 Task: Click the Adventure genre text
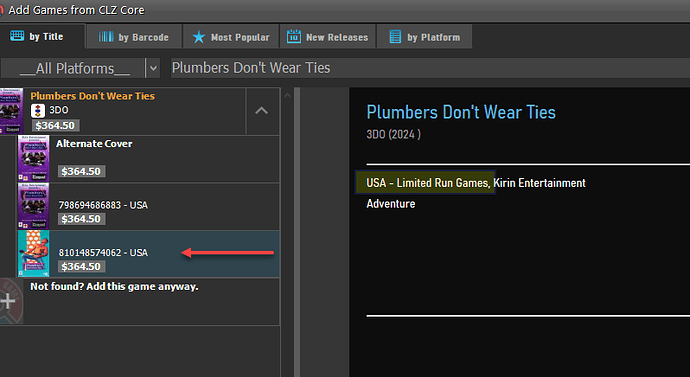coord(391,204)
